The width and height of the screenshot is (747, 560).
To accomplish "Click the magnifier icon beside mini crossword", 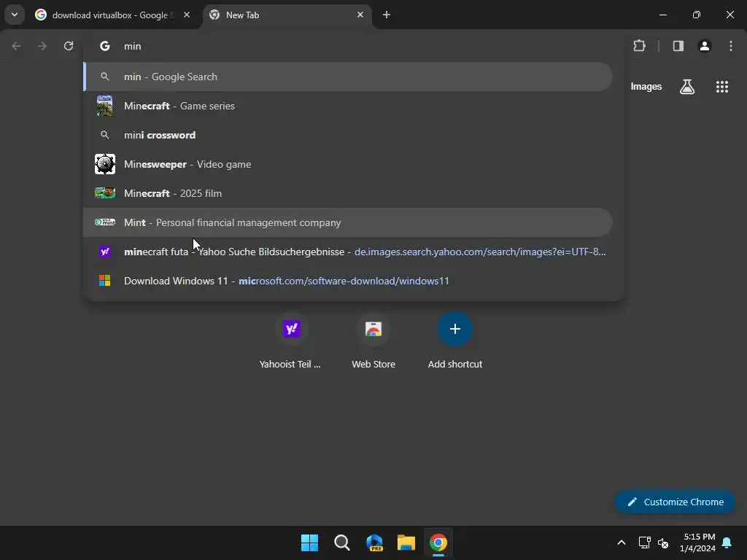I will (105, 135).
